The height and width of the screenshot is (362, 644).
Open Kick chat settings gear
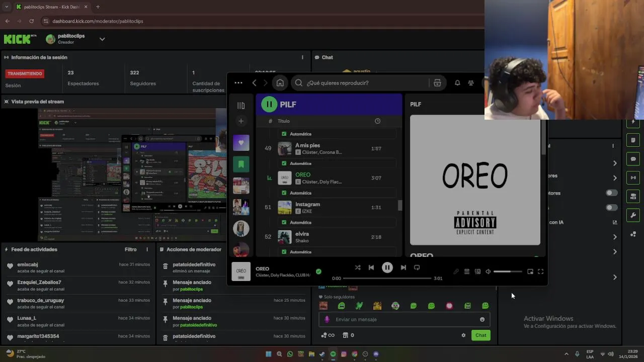coord(463,335)
